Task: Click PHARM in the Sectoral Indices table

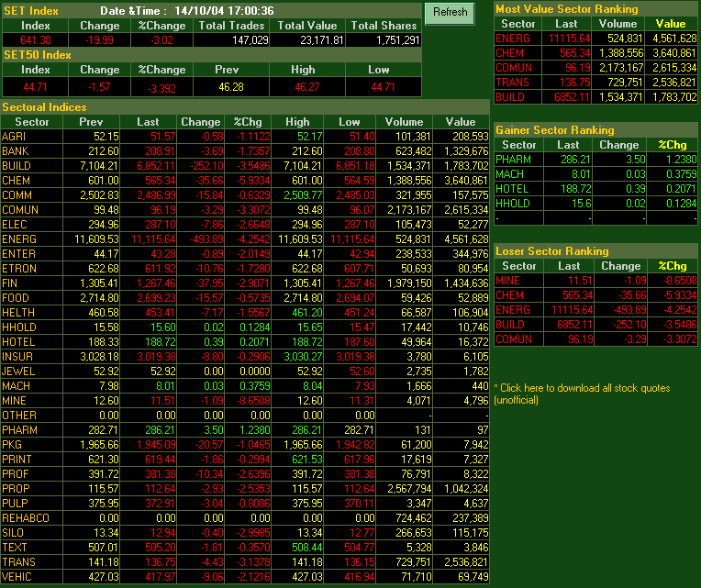Action: tap(19, 430)
